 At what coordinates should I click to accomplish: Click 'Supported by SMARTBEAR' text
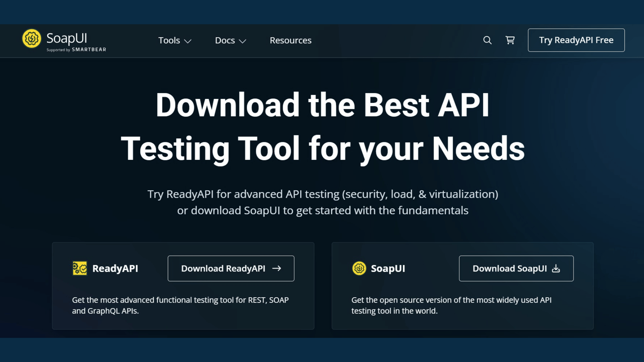[76, 50]
